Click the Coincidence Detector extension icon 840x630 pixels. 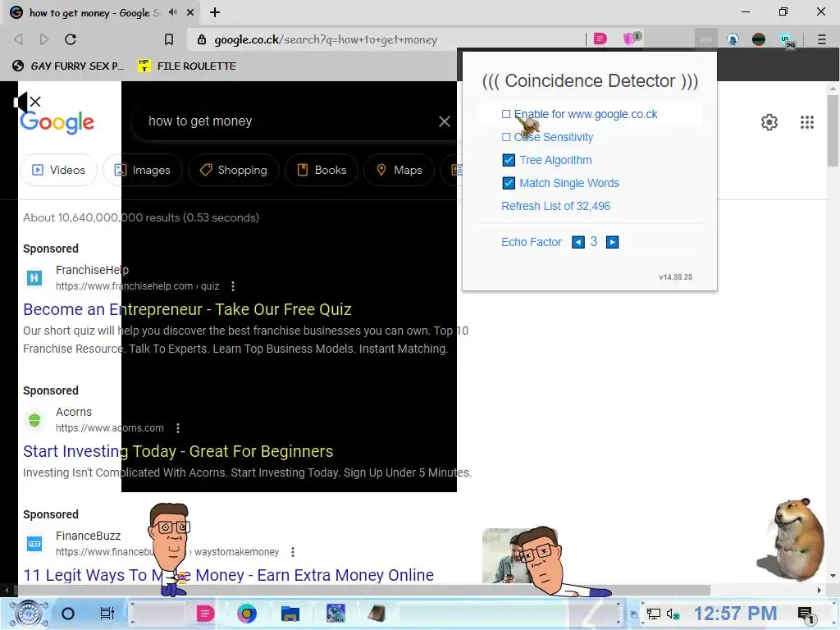(706, 39)
